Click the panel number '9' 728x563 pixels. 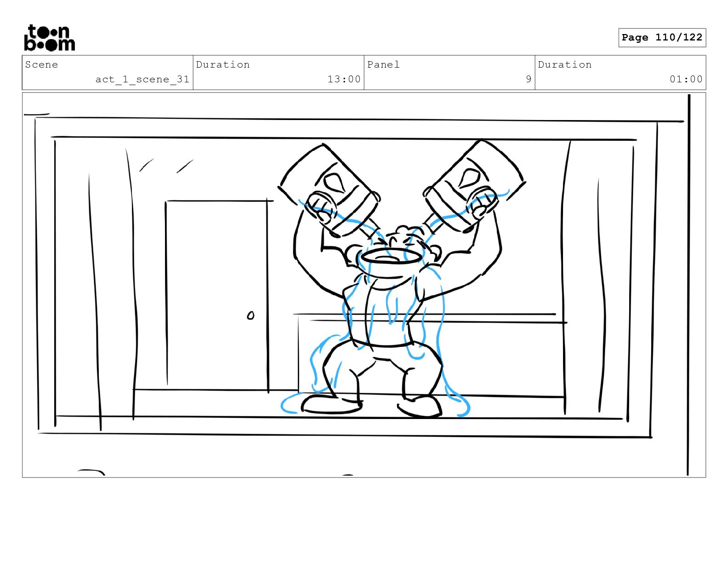(529, 79)
